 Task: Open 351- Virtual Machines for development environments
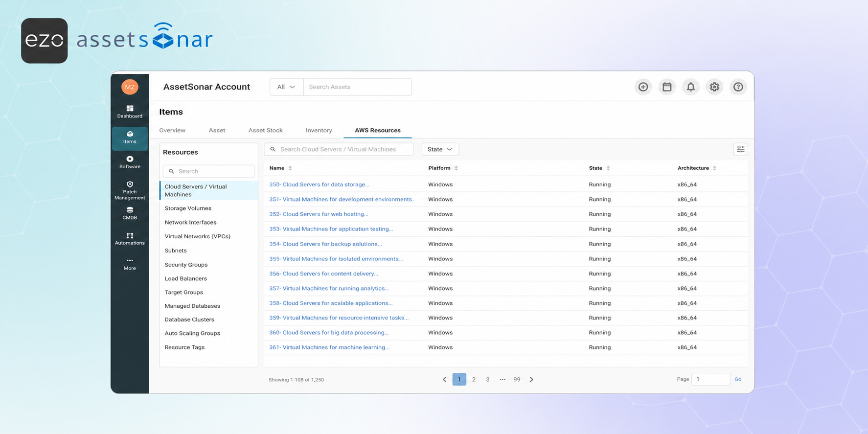[341, 199]
